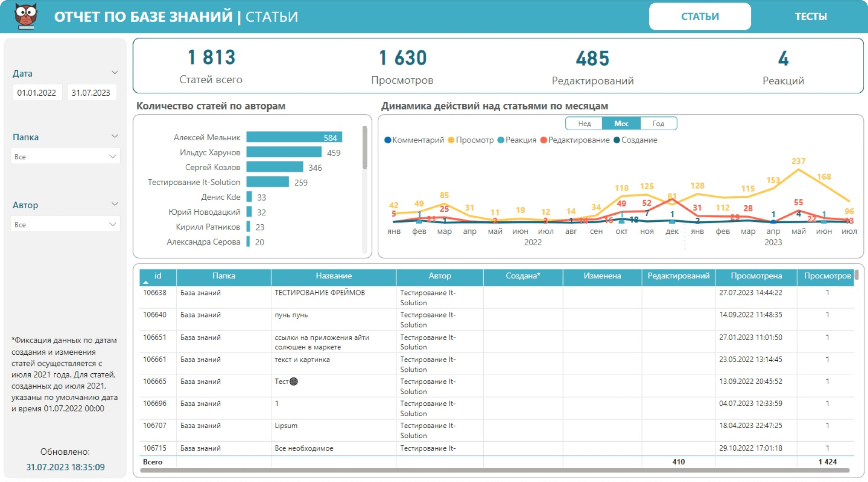
Task: Switch to the ТЕСТЫ tab
Action: click(x=810, y=16)
